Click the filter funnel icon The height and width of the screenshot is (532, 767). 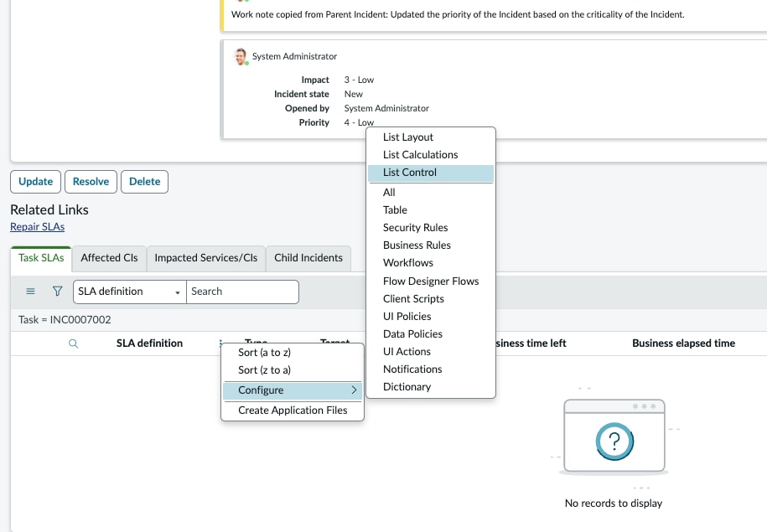click(x=57, y=292)
